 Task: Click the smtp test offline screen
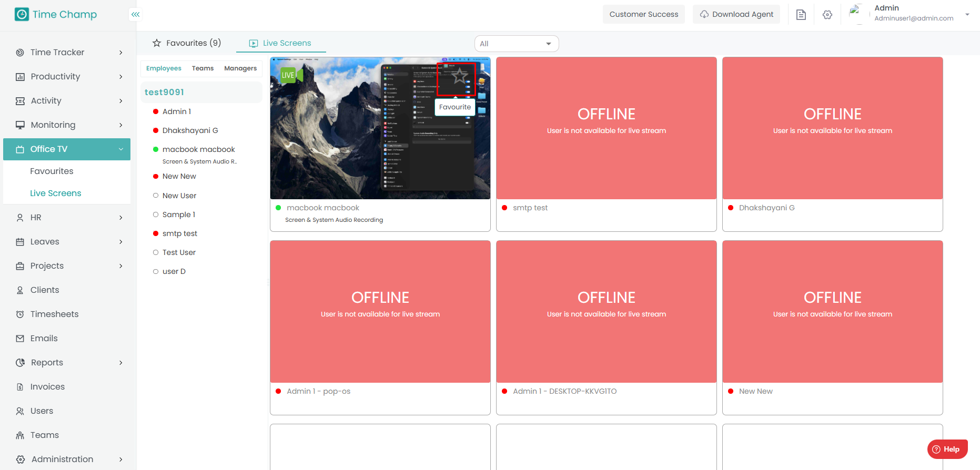coord(607,128)
